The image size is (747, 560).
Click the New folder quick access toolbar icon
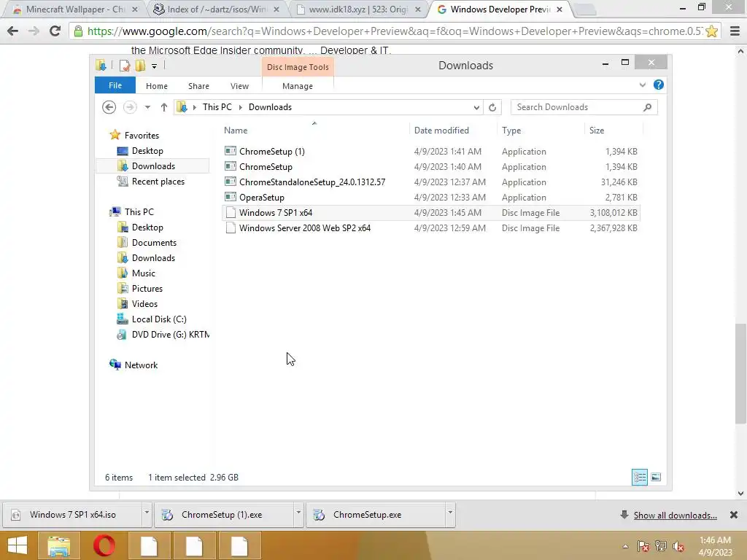coord(140,66)
